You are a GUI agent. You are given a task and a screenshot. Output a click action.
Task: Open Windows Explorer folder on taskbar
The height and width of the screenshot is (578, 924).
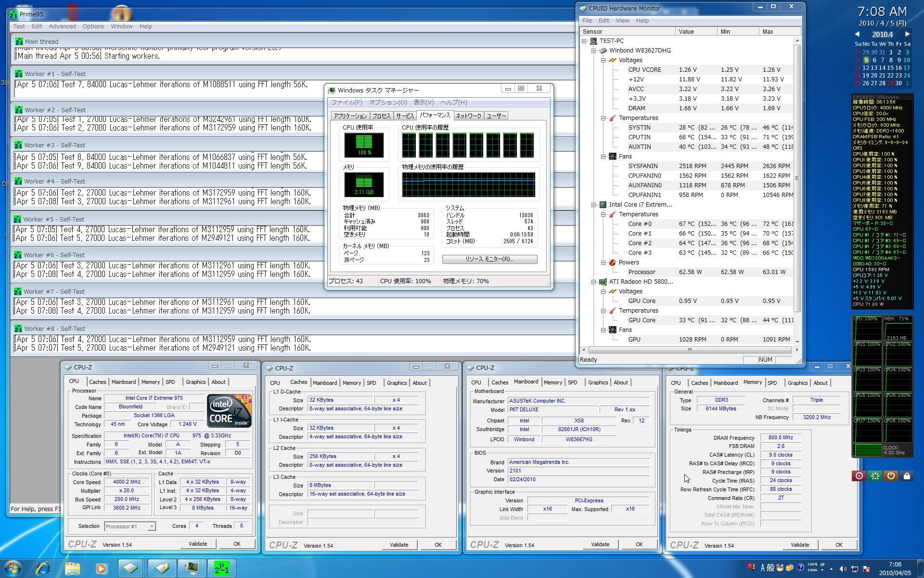pos(72,568)
